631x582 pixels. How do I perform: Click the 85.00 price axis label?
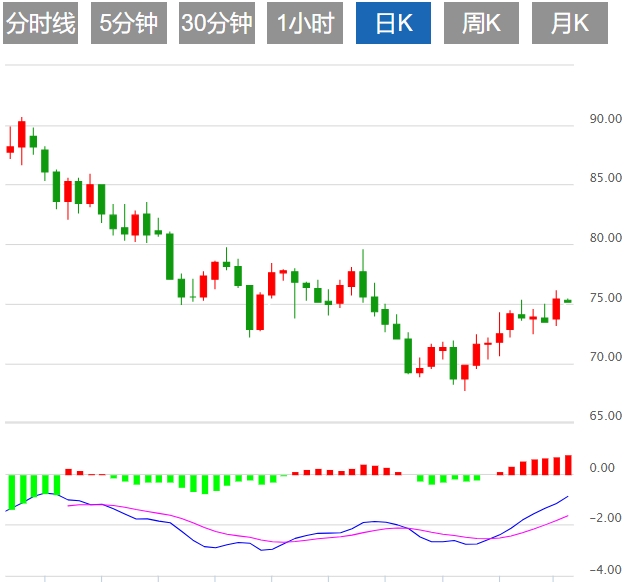coord(606,177)
